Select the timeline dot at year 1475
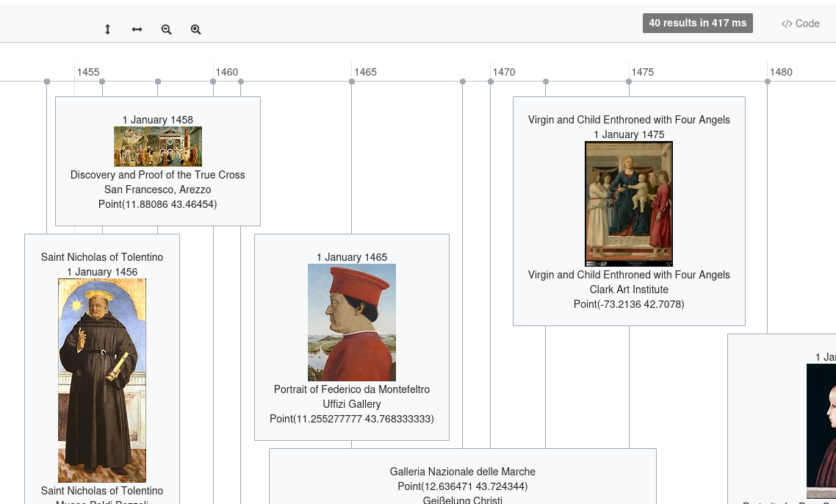The width and height of the screenshot is (836, 504). pyautogui.click(x=629, y=82)
